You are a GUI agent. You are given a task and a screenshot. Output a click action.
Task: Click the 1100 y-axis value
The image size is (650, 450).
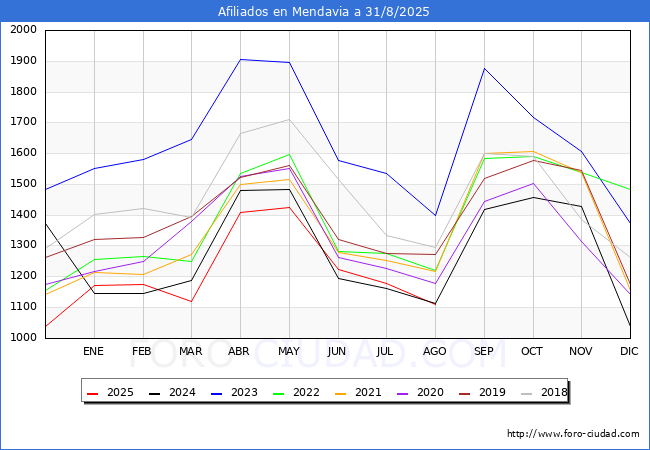tap(24, 307)
